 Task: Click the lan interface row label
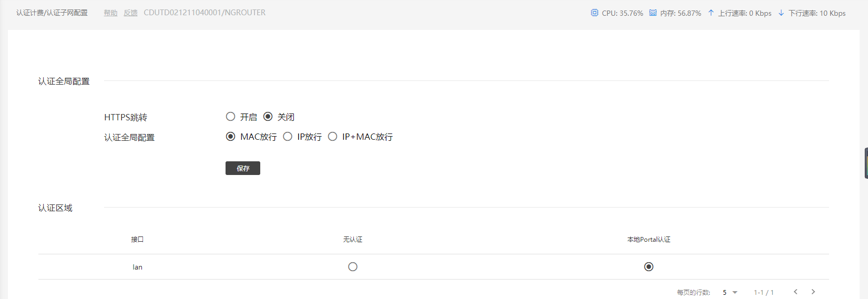click(137, 267)
